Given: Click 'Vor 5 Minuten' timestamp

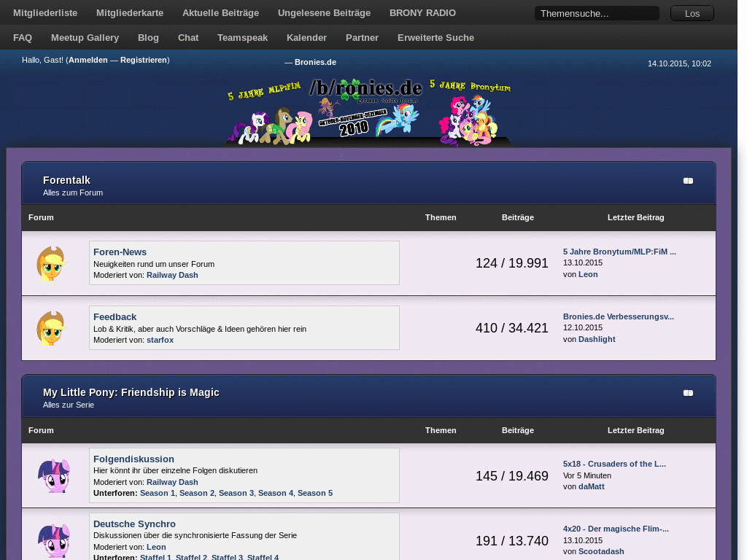Looking at the screenshot, I should coord(587,475).
